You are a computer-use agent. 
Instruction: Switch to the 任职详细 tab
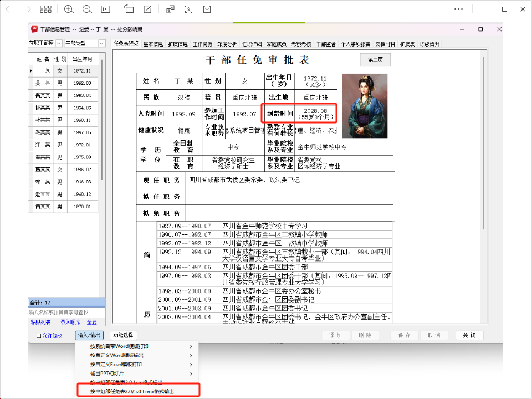(x=252, y=44)
